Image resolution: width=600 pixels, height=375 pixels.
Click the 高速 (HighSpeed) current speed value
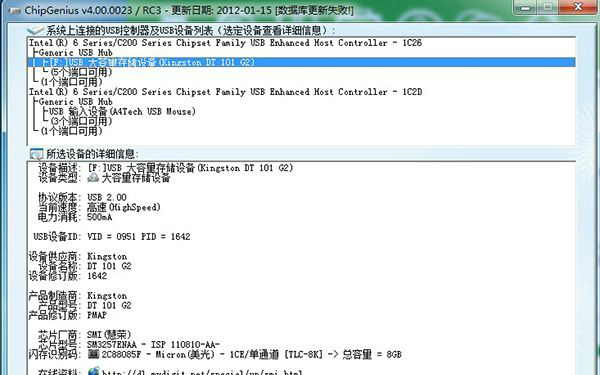(124, 207)
